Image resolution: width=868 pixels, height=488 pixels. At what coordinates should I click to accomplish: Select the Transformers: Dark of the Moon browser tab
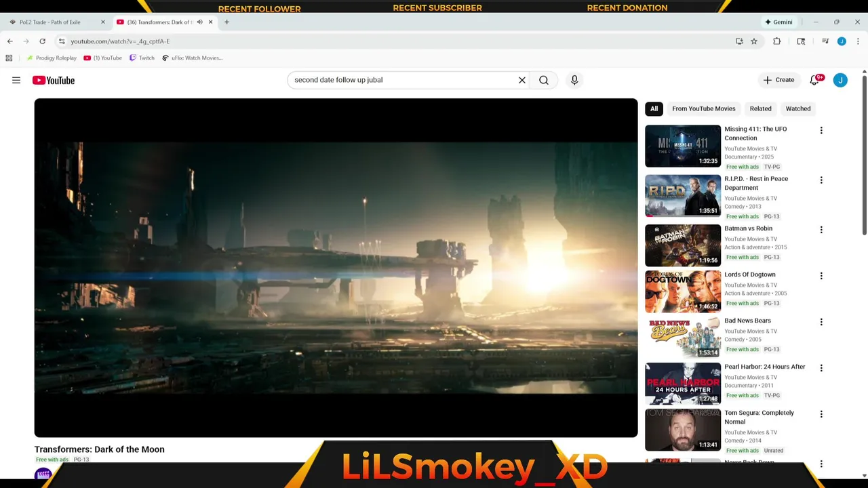click(164, 22)
